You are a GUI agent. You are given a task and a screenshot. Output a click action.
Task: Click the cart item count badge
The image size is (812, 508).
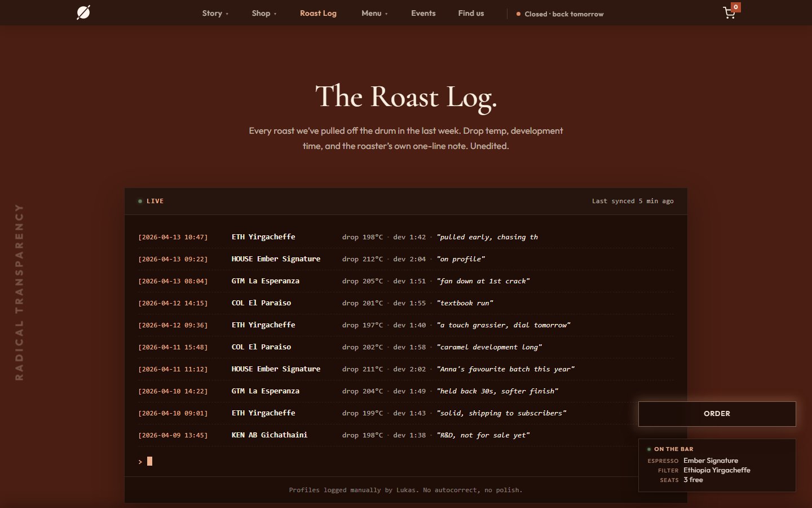[x=736, y=7]
